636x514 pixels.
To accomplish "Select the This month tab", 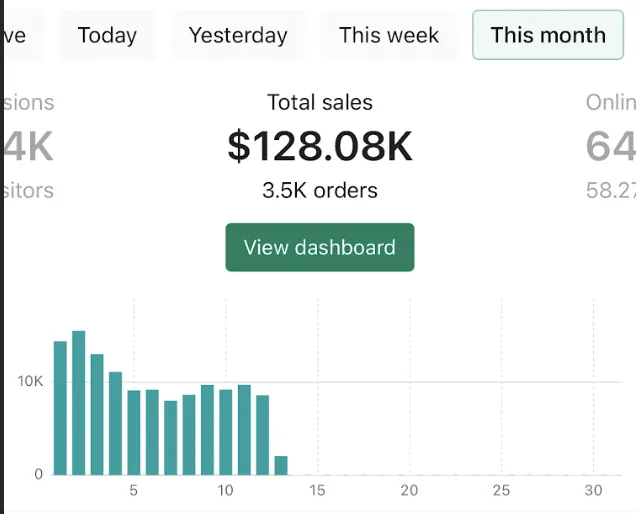I will pos(548,35).
